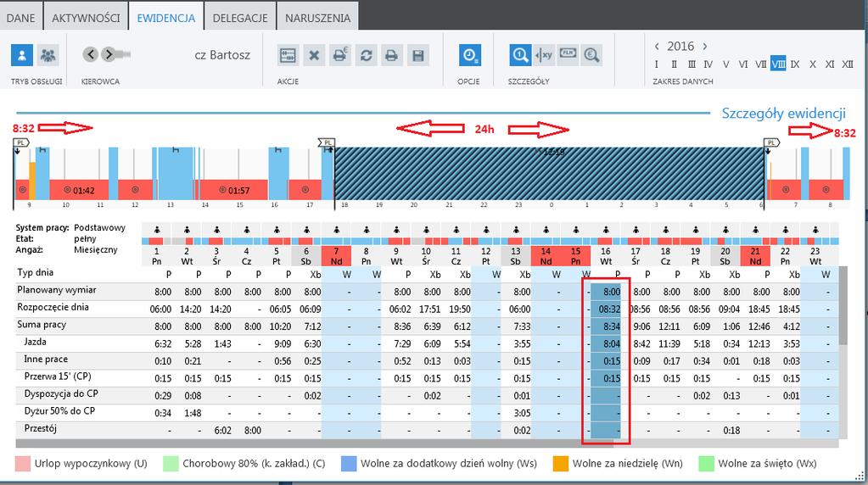Image resolution: width=868 pixels, height=485 pixels.
Task: Click the Planowany wymiar row label
Action: (x=57, y=290)
